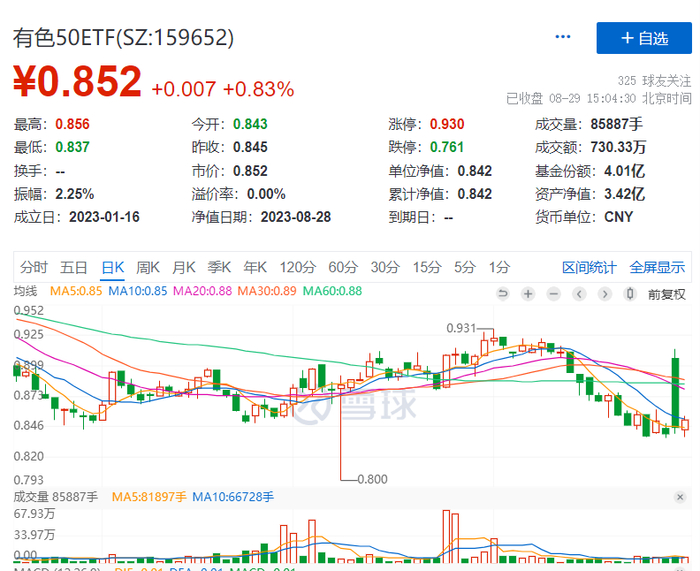Image resolution: width=700 pixels, height=571 pixels.
Task: Open 区间统计 range statistics
Action: [589, 267]
